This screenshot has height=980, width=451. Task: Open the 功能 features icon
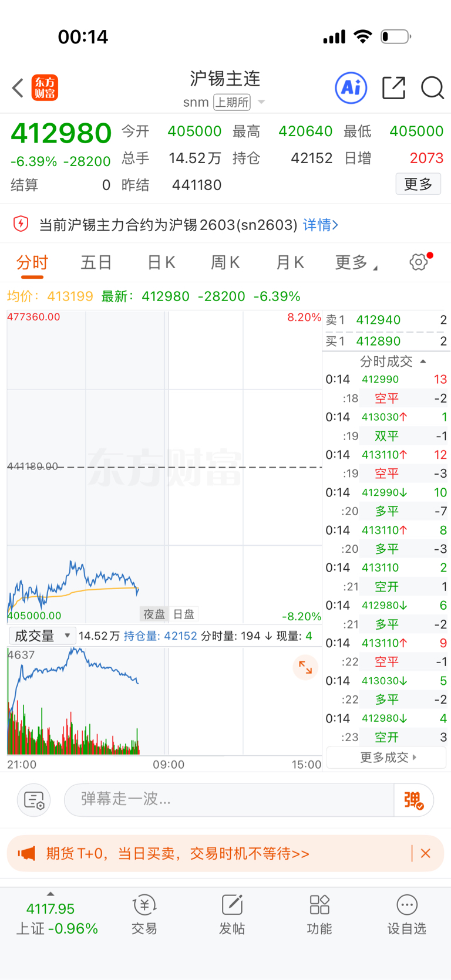tap(319, 915)
